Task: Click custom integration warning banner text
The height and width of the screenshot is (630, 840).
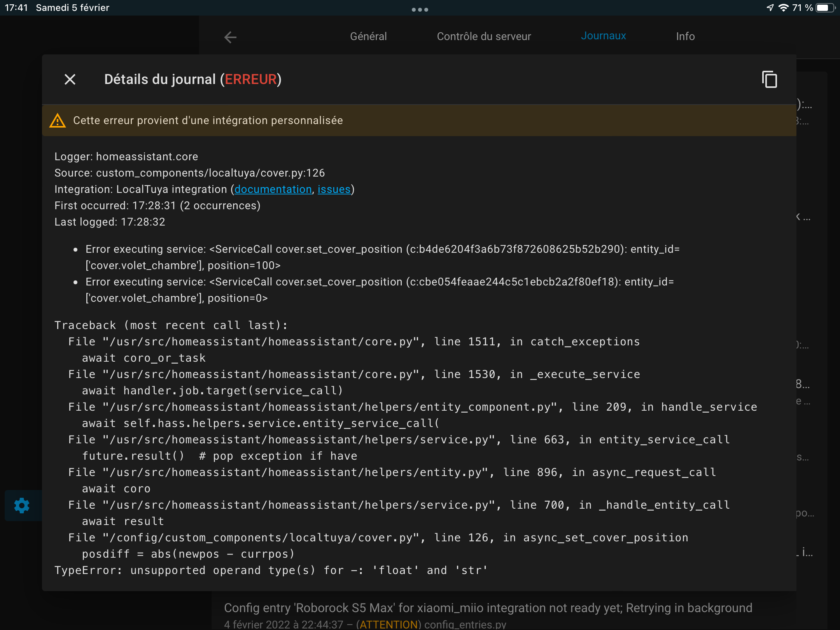Action: [x=208, y=121]
